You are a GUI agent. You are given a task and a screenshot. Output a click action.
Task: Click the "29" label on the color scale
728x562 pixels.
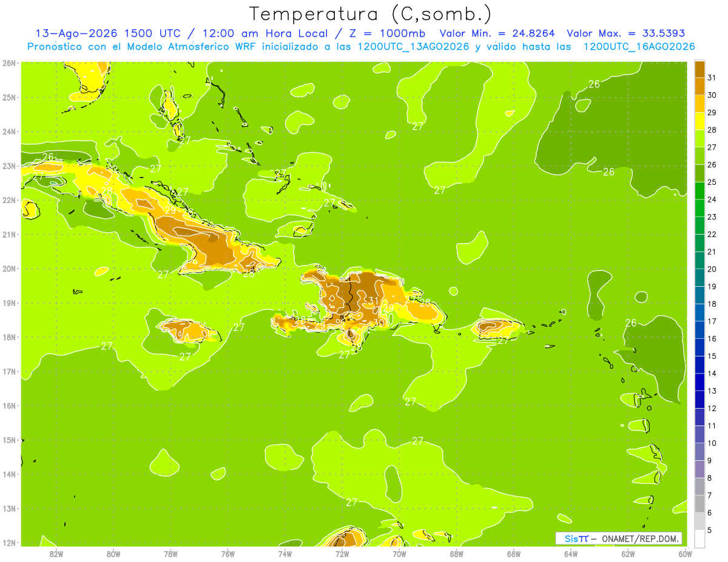coord(712,113)
